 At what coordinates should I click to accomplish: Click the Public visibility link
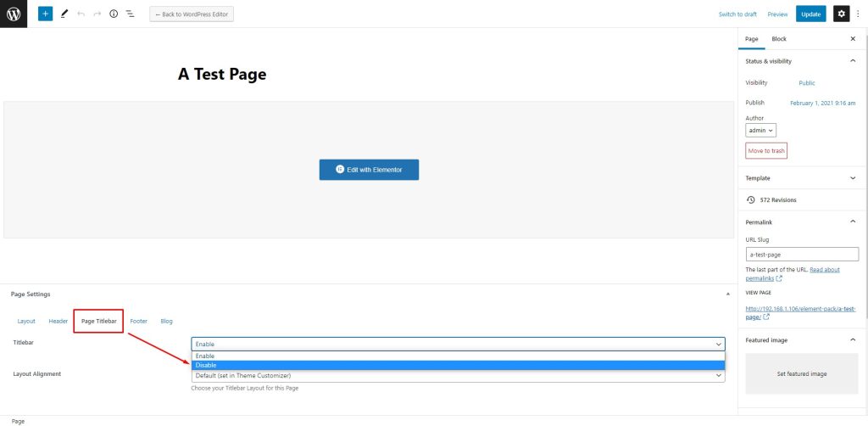(x=807, y=83)
